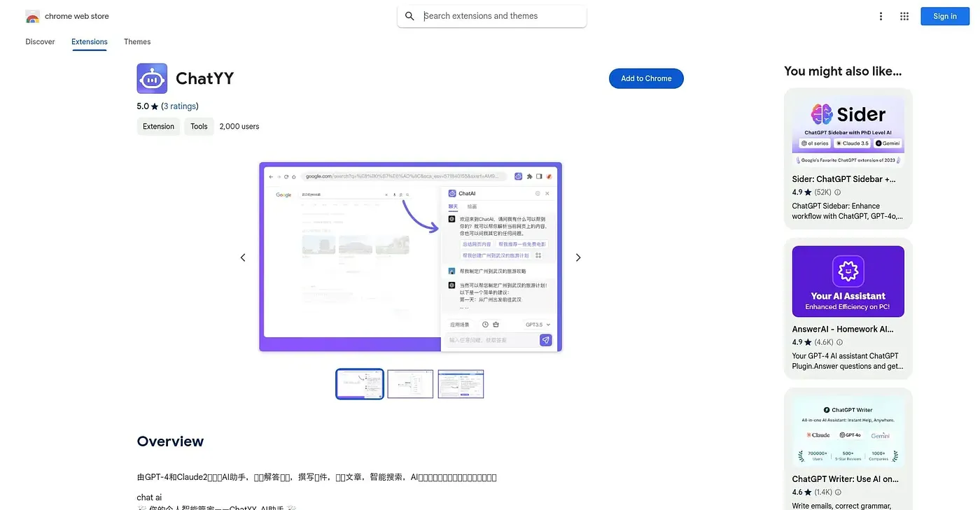Click the info icon beside Sider rating

[x=838, y=192]
